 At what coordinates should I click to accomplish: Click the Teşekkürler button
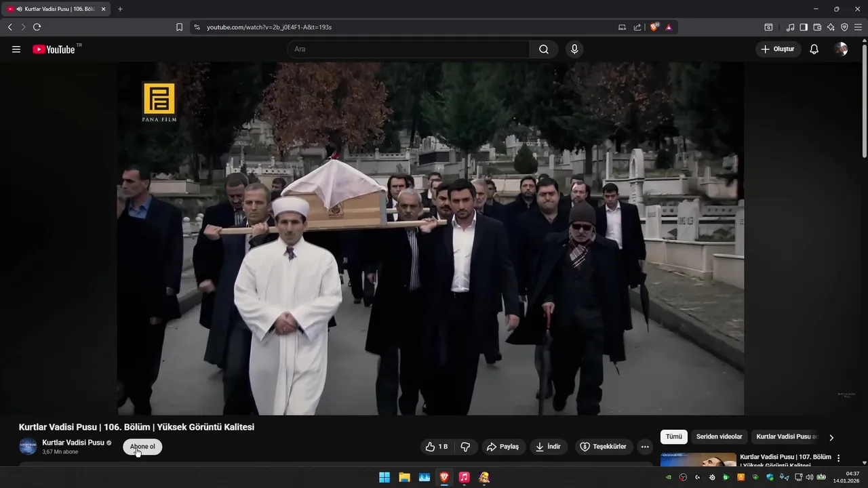(603, 447)
